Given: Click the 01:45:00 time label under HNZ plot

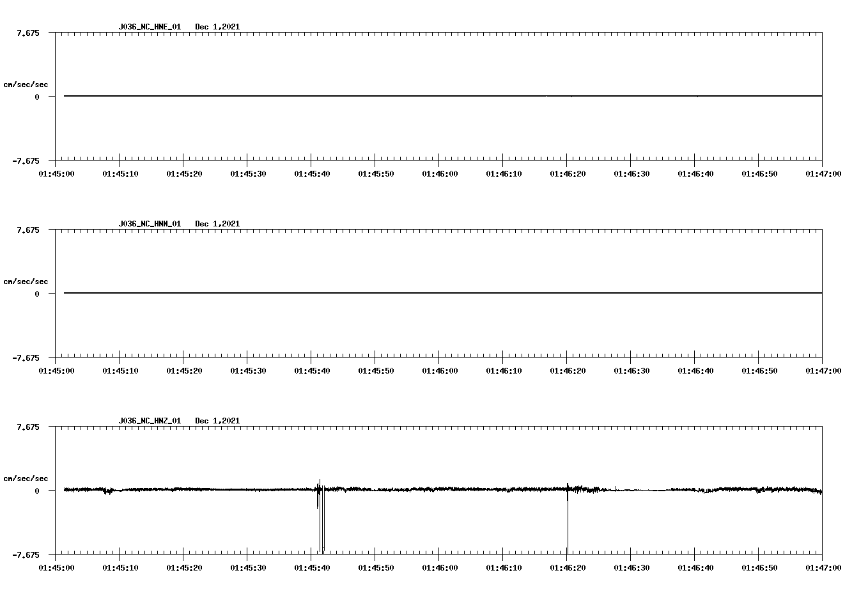Looking at the screenshot, I should coord(56,568).
